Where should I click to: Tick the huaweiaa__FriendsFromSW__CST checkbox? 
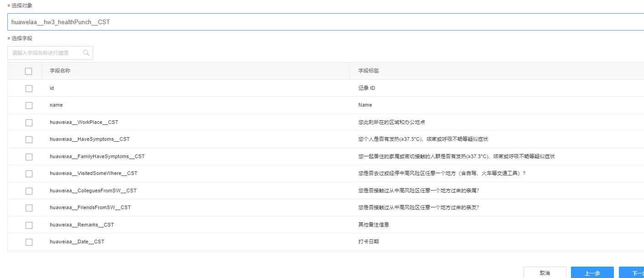coord(29,208)
